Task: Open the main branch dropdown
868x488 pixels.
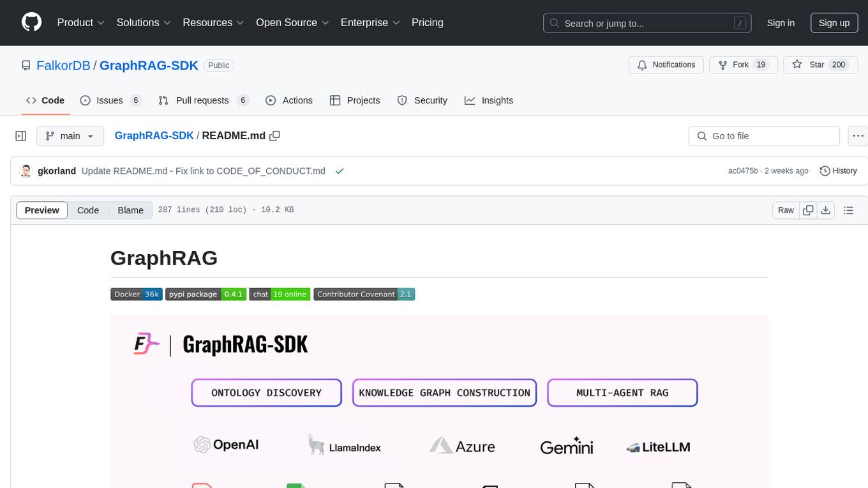Action: pyautogui.click(x=70, y=136)
